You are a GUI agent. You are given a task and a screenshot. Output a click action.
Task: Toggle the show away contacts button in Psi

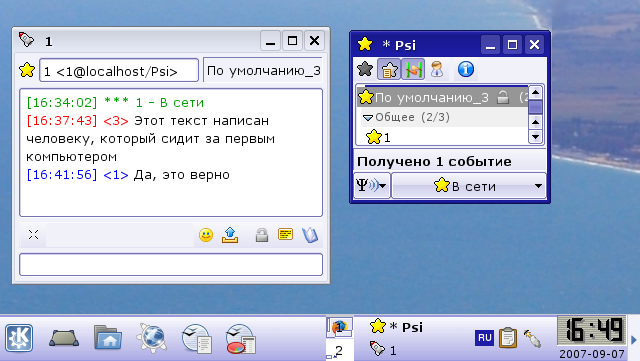tap(389, 69)
